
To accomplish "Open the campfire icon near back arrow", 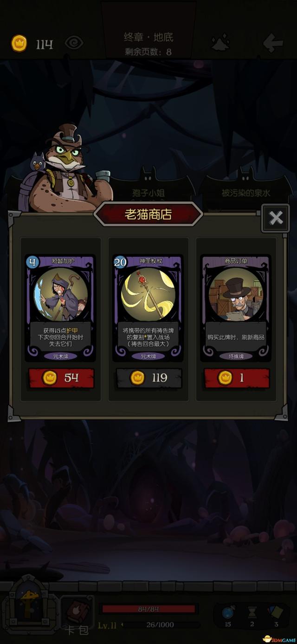I will click(x=223, y=43).
